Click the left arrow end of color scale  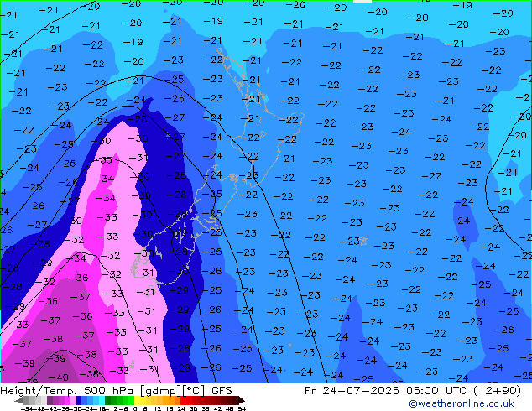tap(19, 400)
